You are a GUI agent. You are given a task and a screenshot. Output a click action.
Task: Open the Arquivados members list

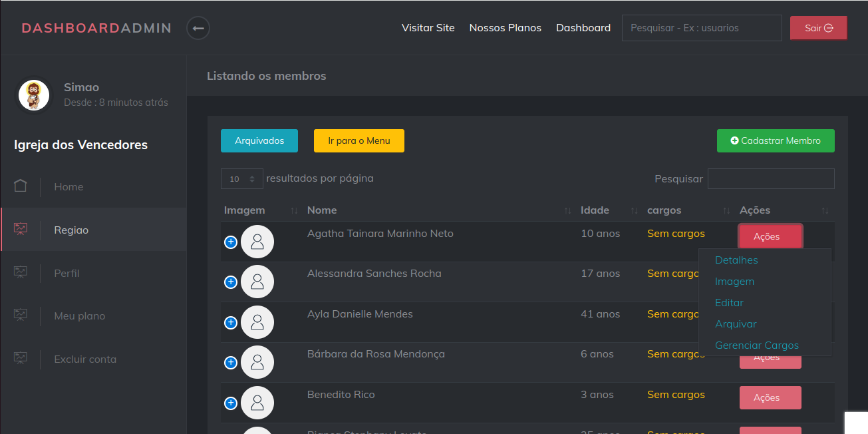point(259,140)
